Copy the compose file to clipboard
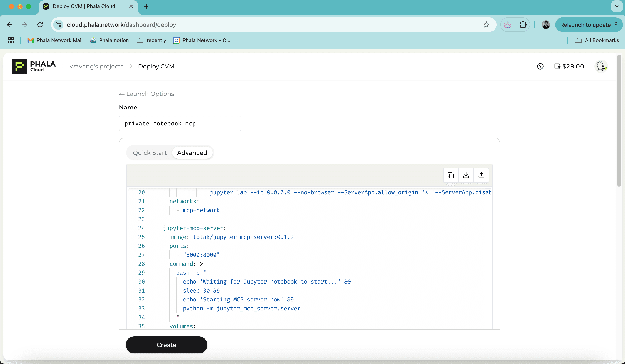Viewport: 625px width, 364px height. pos(450,175)
